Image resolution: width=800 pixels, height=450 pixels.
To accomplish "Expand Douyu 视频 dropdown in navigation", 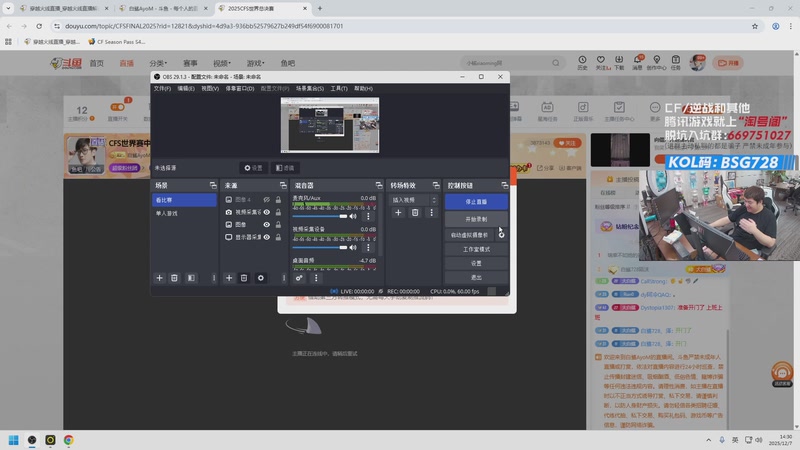I will [222, 63].
